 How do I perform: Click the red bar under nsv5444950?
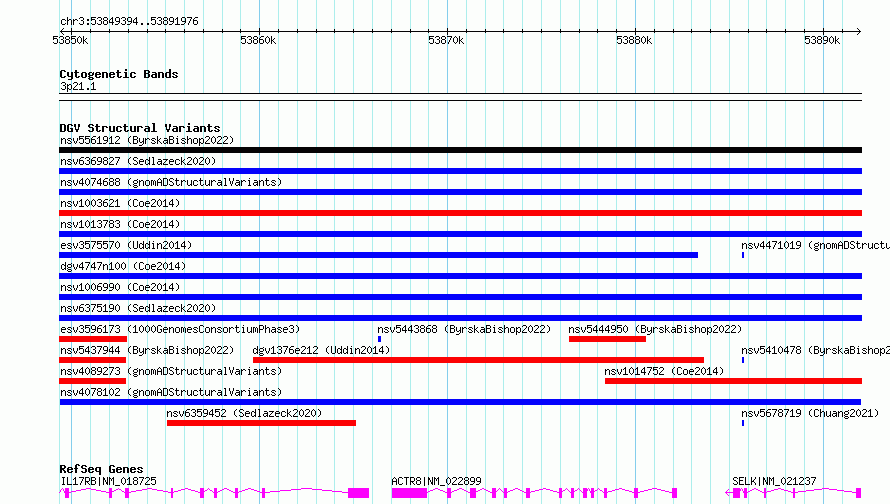click(607, 339)
